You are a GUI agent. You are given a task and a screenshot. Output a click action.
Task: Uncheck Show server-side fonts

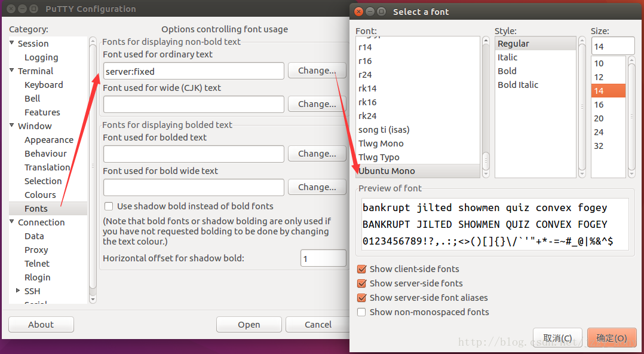click(x=361, y=283)
